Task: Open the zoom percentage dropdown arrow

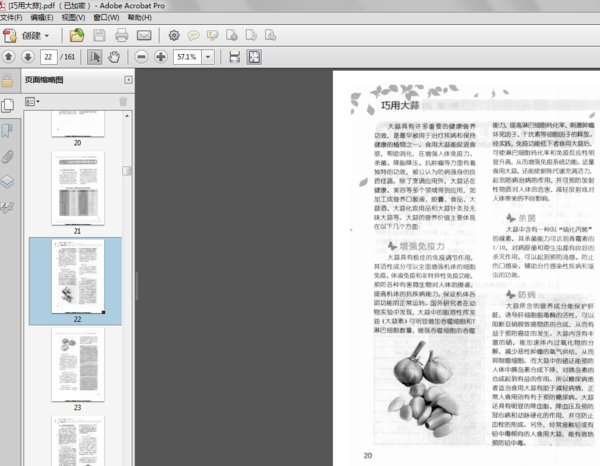Action: point(208,57)
